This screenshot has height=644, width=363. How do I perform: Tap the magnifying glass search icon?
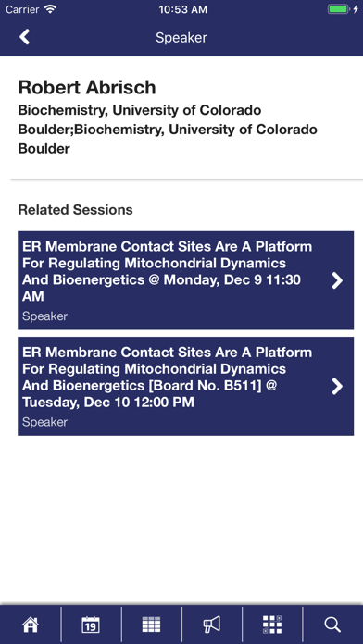tap(332, 625)
